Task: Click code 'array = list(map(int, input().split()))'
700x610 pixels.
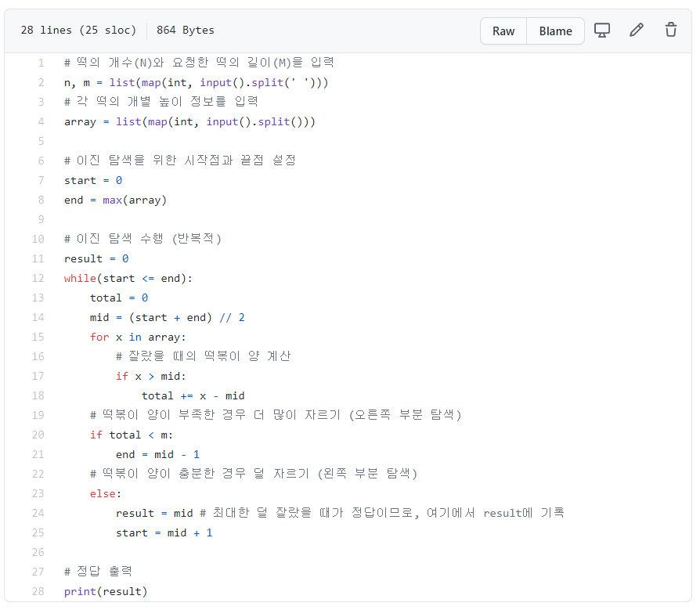Action: pos(189,121)
